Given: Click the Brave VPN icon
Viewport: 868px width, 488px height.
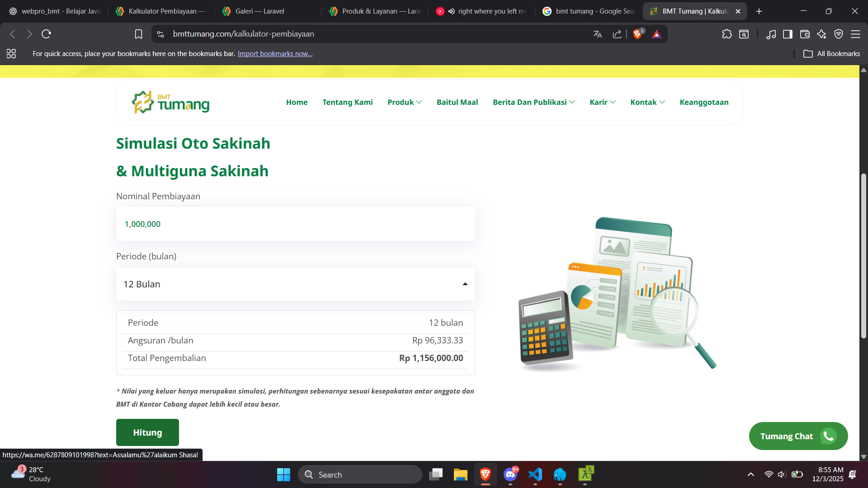Looking at the screenshot, I should click(839, 34).
